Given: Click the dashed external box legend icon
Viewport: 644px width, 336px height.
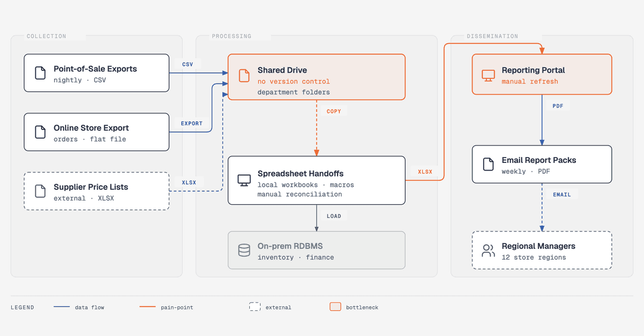Looking at the screenshot, I should click(255, 307).
